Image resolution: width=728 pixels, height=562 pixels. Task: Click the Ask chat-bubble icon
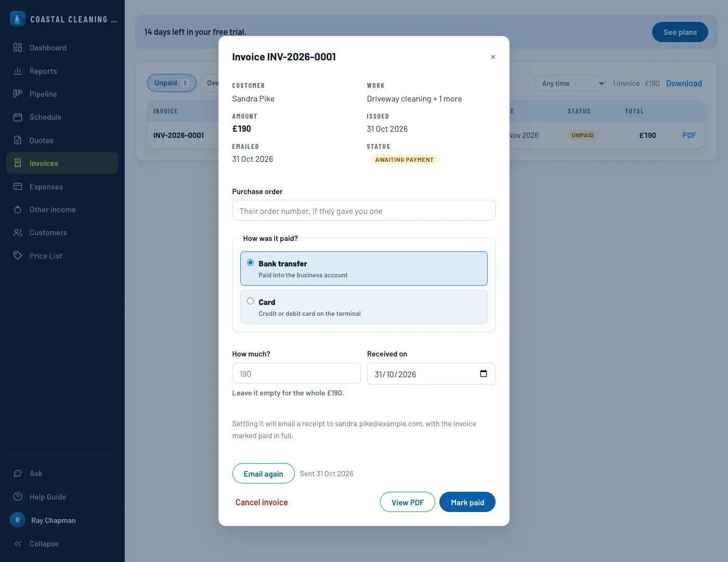18,474
